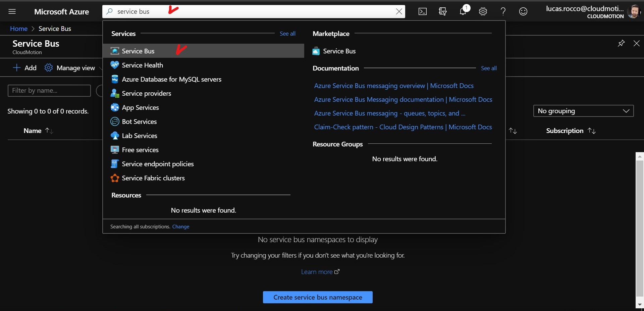Viewport: 644px width, 311px height.
Task: Click the Service Fabric clusters icon
Action: tap(115, 178)
